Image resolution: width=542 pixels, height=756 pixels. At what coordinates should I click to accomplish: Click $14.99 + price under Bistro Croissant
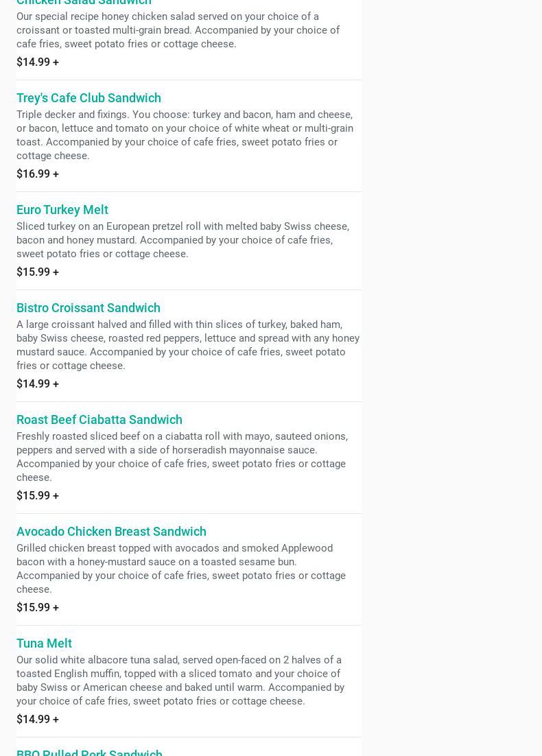coord(38,383)
